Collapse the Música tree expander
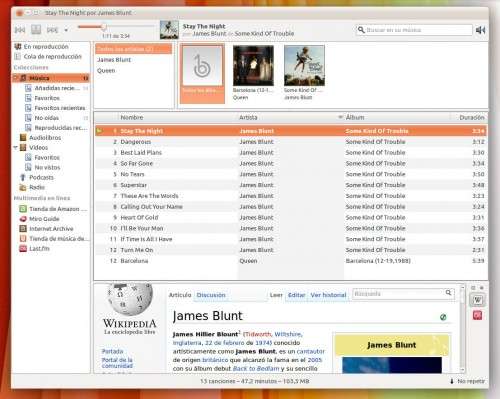This screenshot has width=500, height=399. click(15, 78)
